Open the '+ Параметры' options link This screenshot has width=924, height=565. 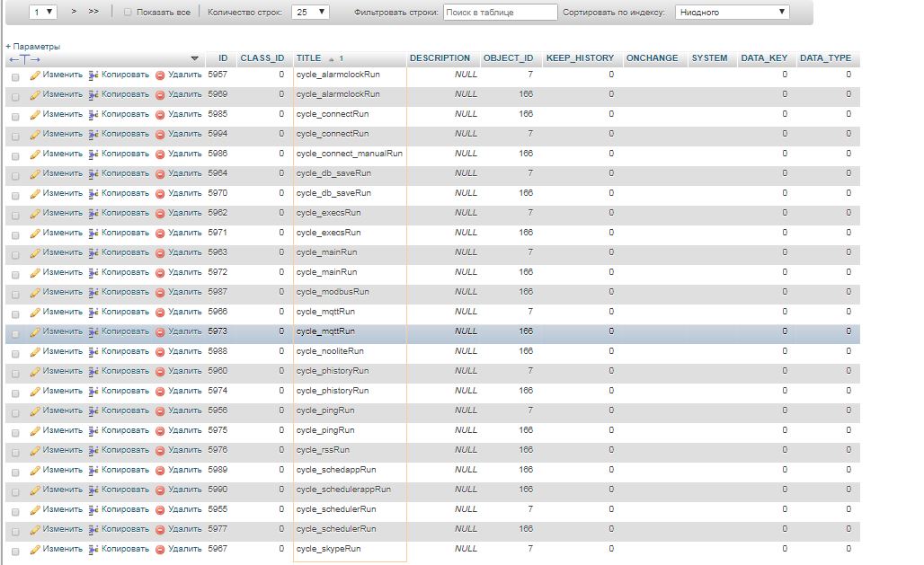coord(33,46)
